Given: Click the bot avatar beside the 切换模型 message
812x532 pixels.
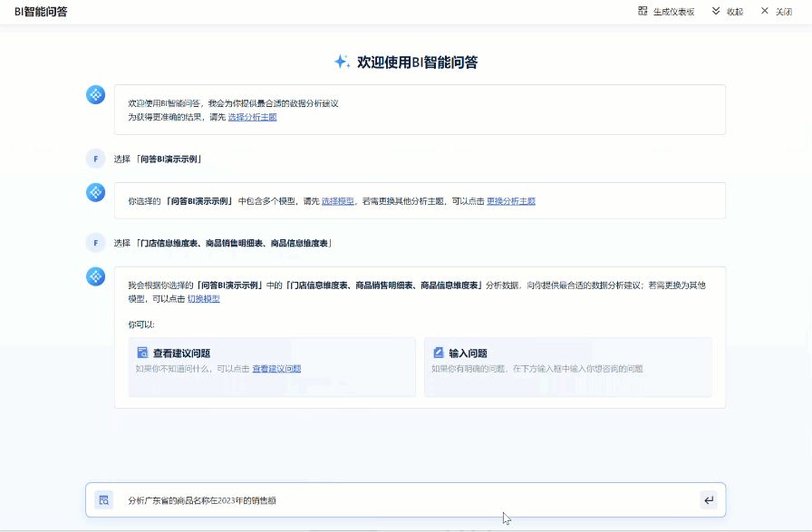Looking at the screenshot, I should [95, 276].
